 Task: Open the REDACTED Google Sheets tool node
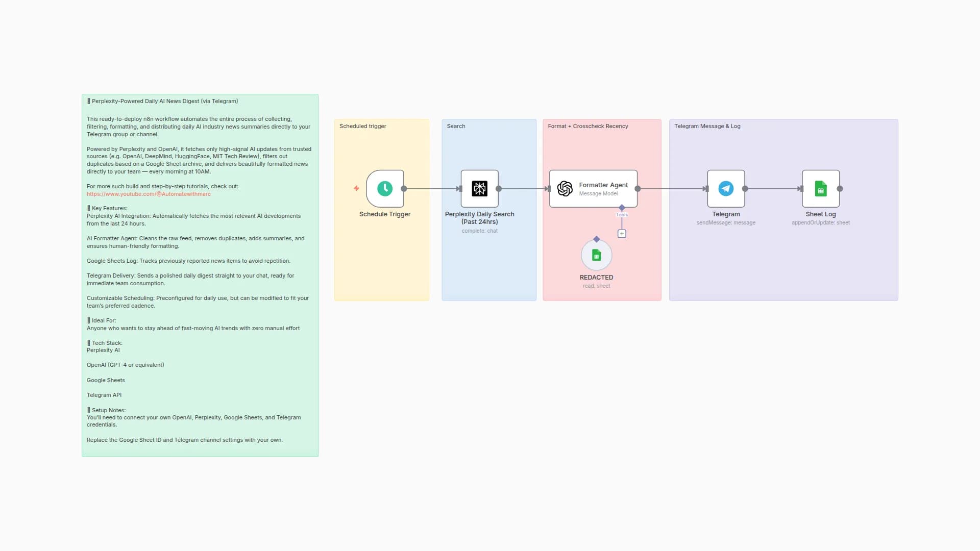(x=596, y=255)
